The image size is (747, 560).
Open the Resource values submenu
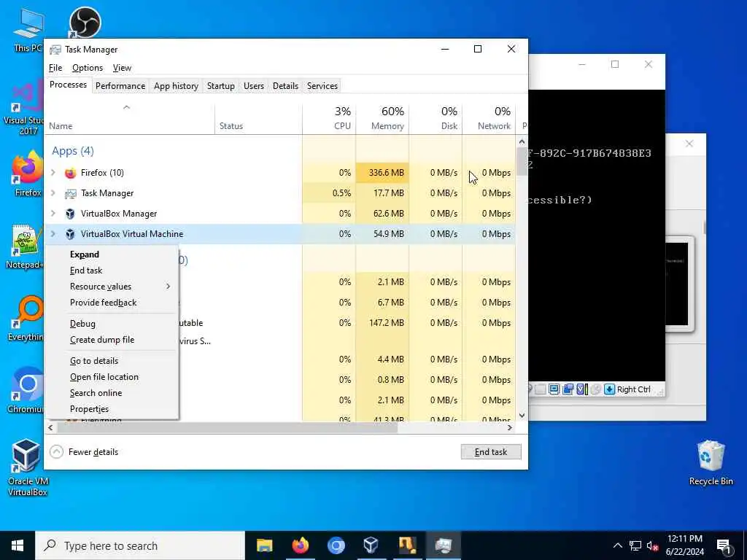[112, 286]
